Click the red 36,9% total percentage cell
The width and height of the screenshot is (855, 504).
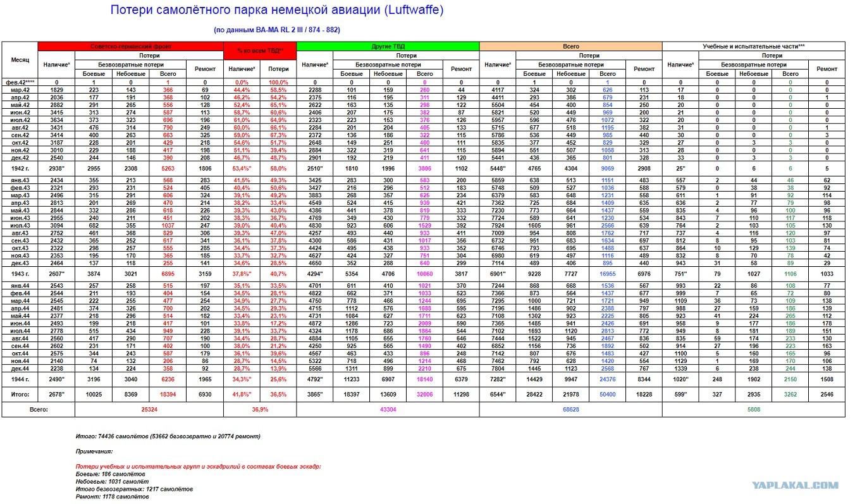pos(260,409)
